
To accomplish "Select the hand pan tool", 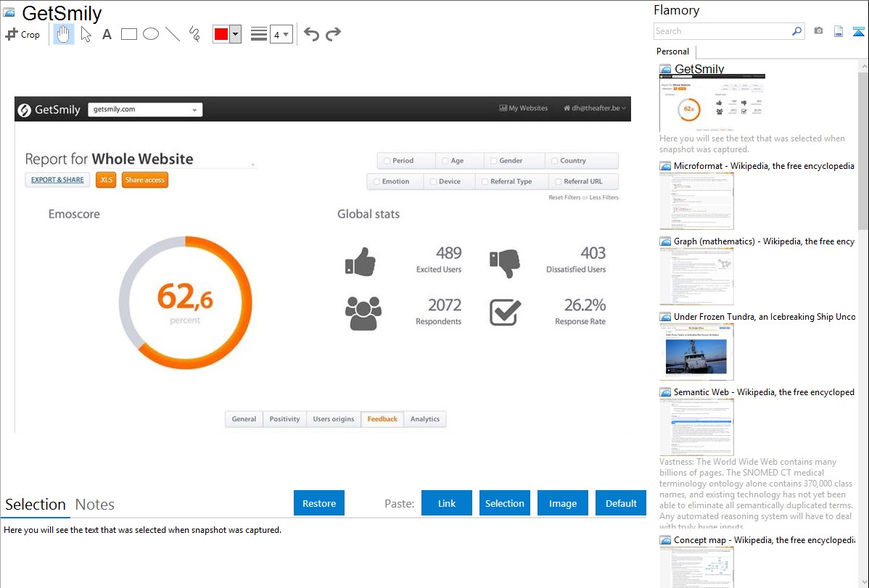I will click(63, 34).
